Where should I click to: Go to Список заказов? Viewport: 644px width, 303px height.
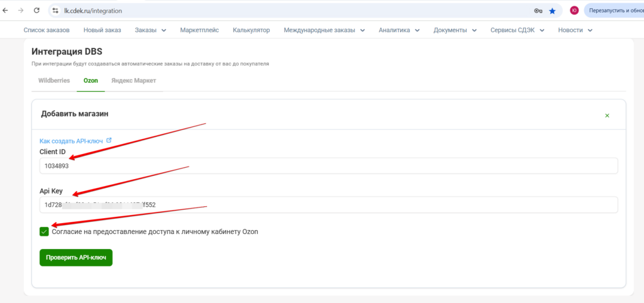(47, 30)
